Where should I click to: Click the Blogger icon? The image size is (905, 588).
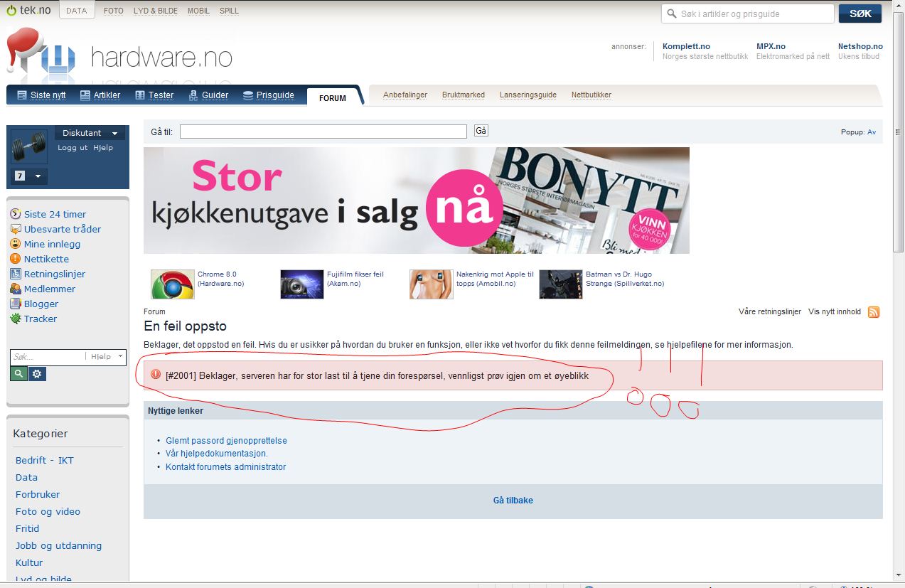click(x=16, y=304)
